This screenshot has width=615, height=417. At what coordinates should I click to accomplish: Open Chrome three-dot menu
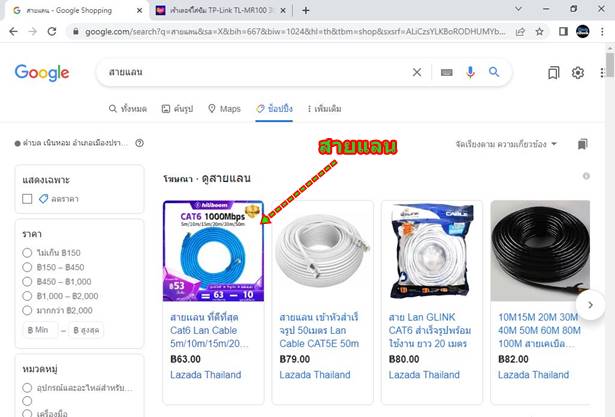602,31
